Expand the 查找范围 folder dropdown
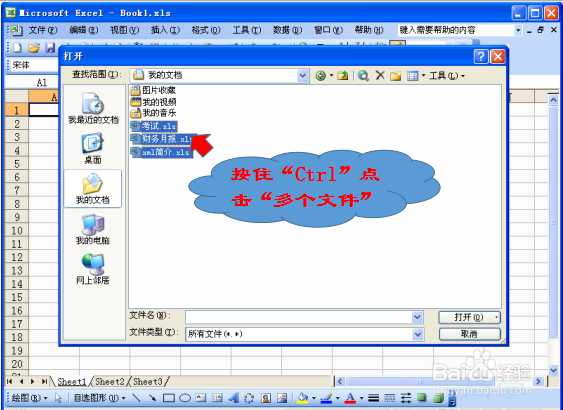Screen dimensions: 563x410 (303, 76)
